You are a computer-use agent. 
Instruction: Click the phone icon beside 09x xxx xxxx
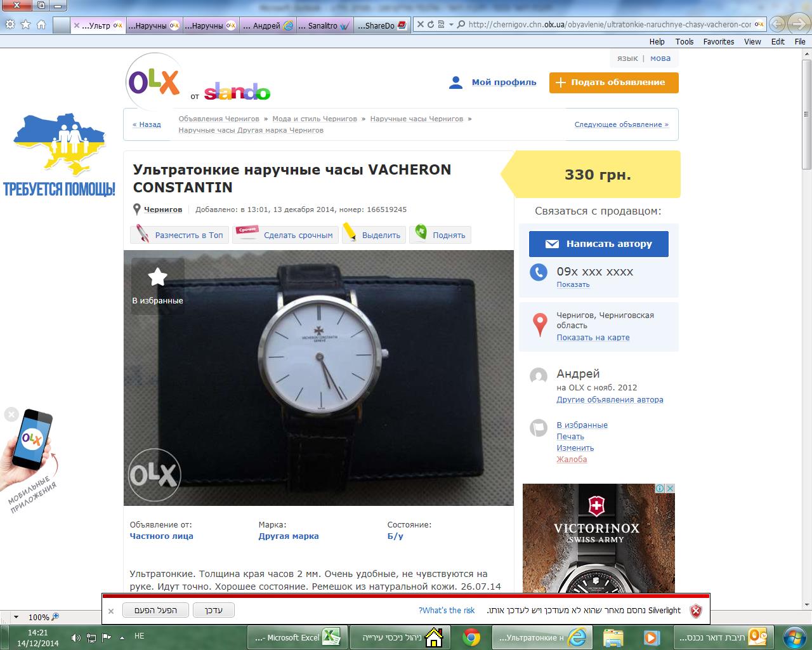click(x=539, y=272)
